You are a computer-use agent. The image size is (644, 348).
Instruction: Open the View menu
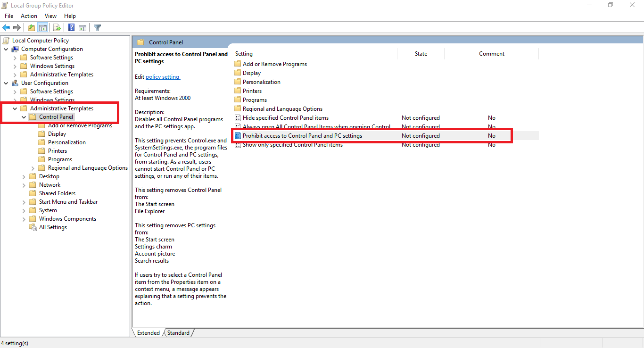tap(50, 16)
